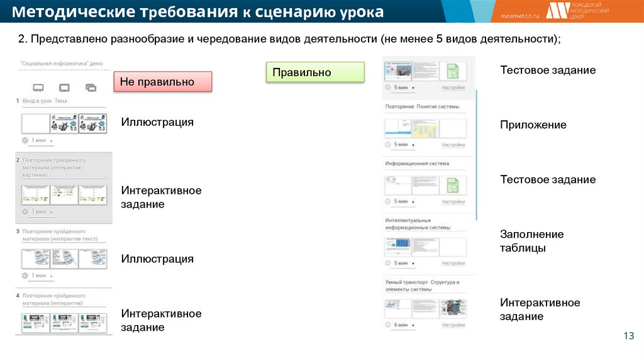The width and height of the screenshot is (644, 361).
Task: Click the lesson title field "Социальная информатика" демо
Action: pos(61,64)
